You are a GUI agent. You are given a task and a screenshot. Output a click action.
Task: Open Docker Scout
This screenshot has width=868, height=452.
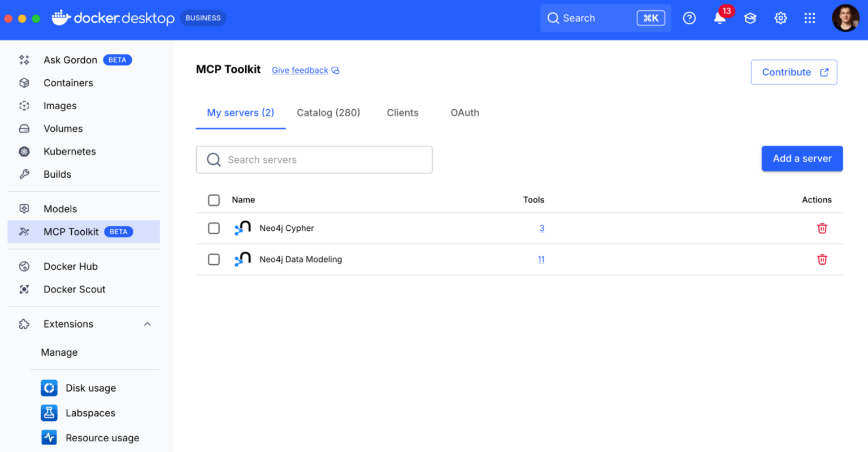coord(74,289)
